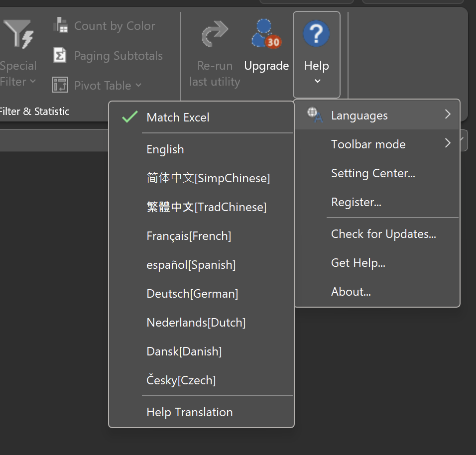The width and height of the screenshot is (476, 455).
Task: Click the Count by Color icon
Action: click(60, 25)
